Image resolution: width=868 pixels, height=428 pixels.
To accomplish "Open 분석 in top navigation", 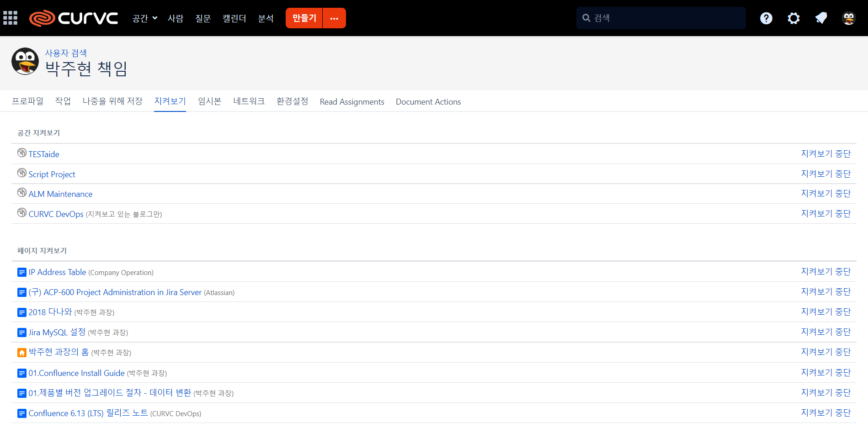I will [266, 18].
